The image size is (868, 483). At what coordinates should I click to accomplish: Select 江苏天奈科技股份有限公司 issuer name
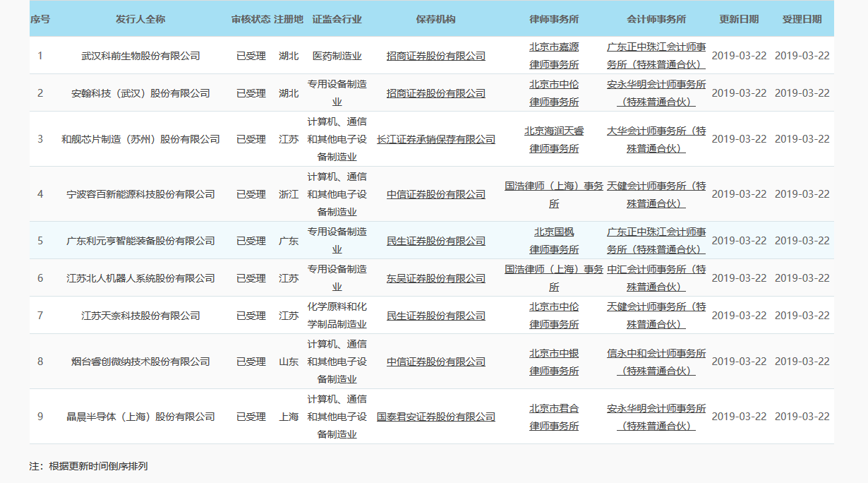click(x=140, y=316)
